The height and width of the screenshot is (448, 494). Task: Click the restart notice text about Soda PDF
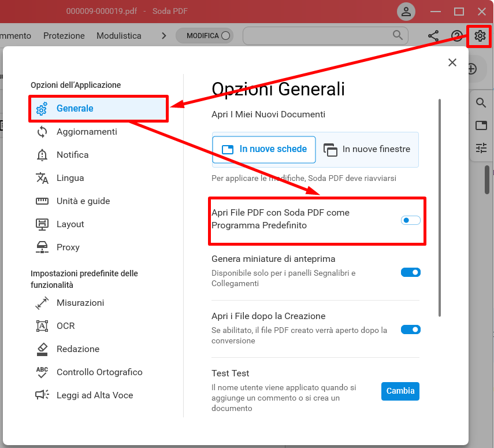(304, 179)
